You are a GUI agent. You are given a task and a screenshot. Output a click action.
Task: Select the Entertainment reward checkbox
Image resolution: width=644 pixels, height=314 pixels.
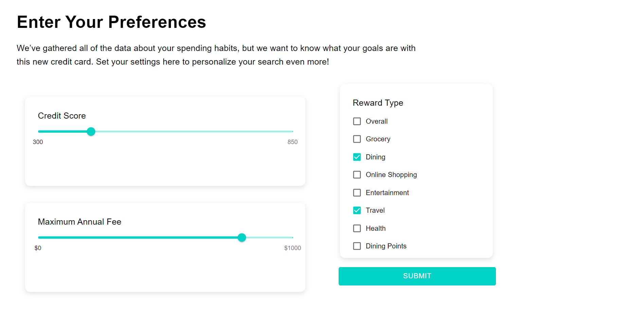click(x=357, y=193)
